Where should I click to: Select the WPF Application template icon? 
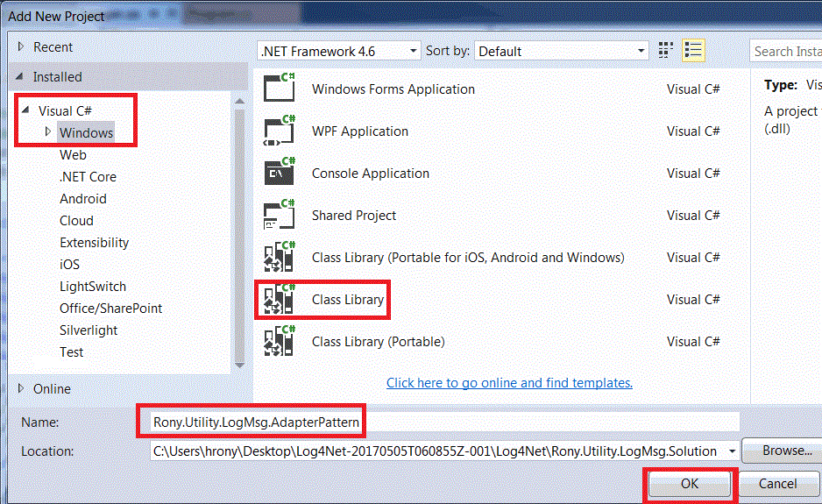(x=280, y=130)
